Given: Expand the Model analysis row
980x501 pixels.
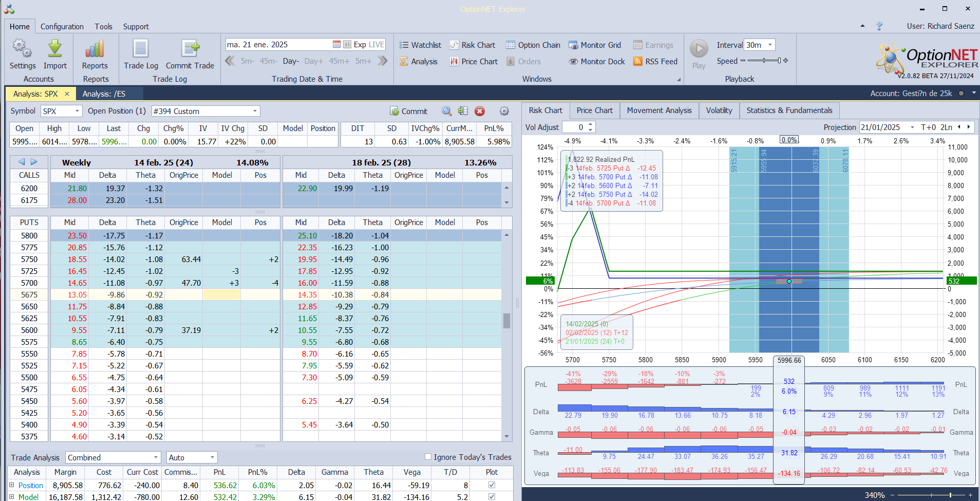Looking at the screenshot, I should [x=12, y=497].
